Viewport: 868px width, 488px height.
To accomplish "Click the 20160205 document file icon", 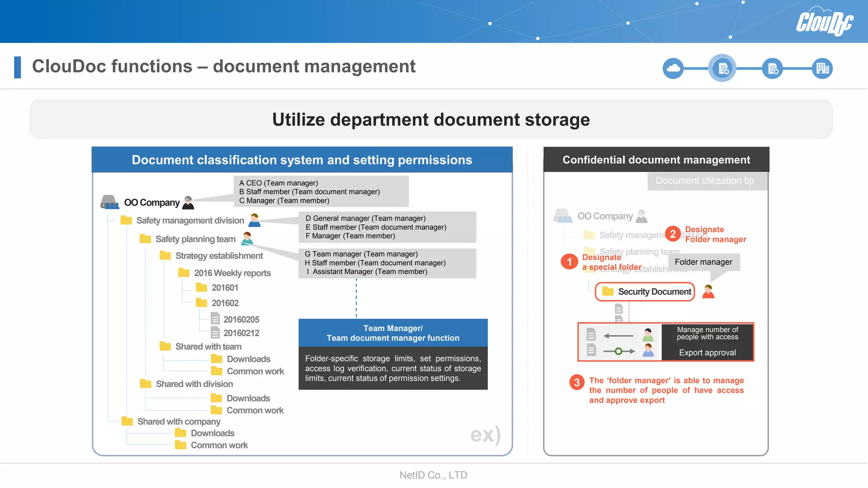I will click(x=215, y=318).
